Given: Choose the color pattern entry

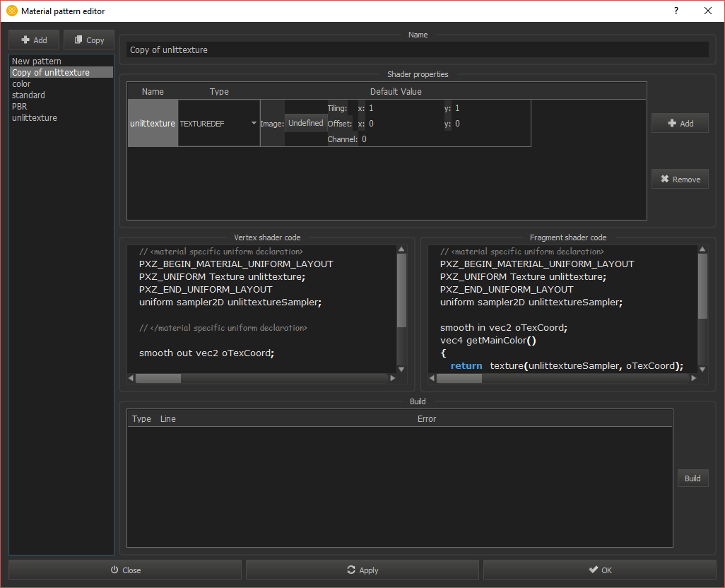Looking at the screenshot, I should point(21,84).
